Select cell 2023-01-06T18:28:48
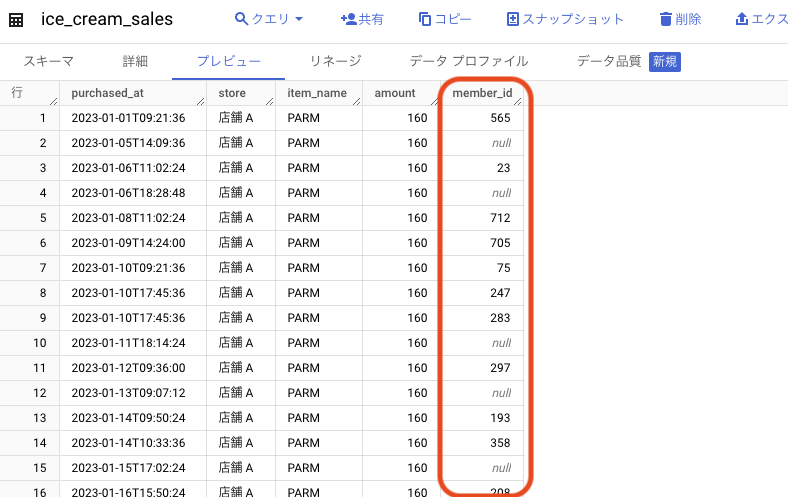The height and width of the screenshot is (497, 788). tap(128, 193)
